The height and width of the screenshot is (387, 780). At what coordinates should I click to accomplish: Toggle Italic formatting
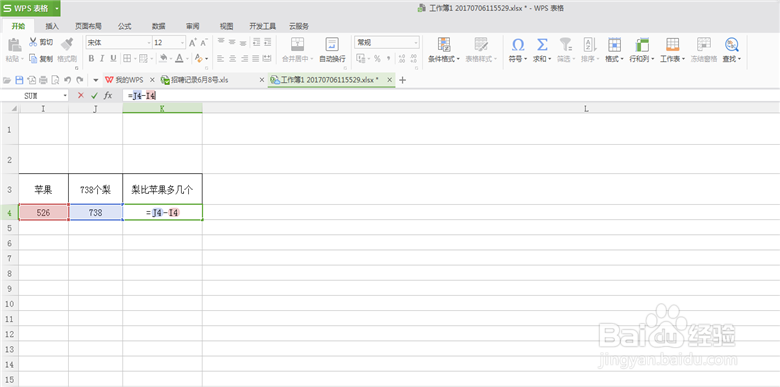coord(102,59)
